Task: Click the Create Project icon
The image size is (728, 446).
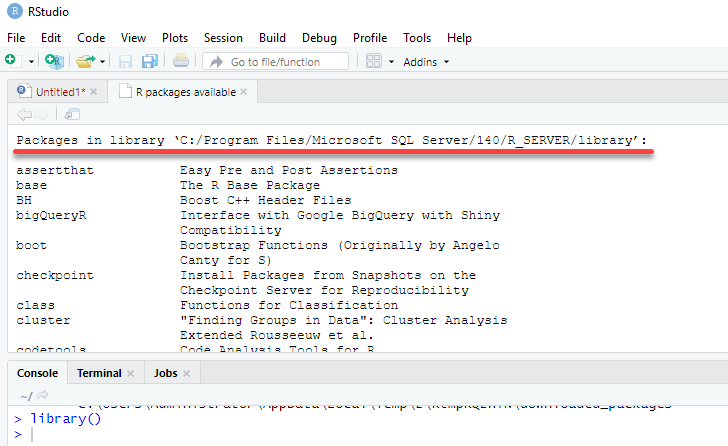Action: click(x=54, y=61)
